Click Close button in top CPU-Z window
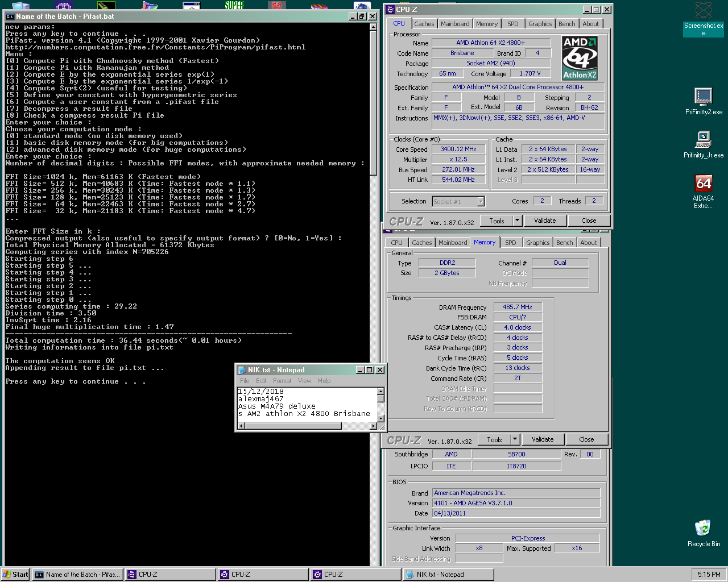Image resolution: width=728 pixels, height=582 pixels. 589,221
